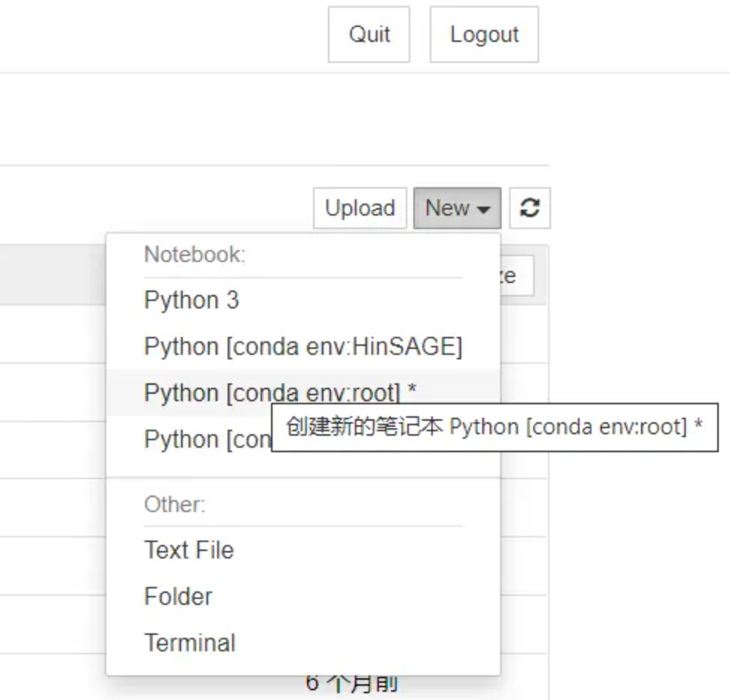Click the partially hidden File size sort button
Screen dimensions: 730x700
518,276
